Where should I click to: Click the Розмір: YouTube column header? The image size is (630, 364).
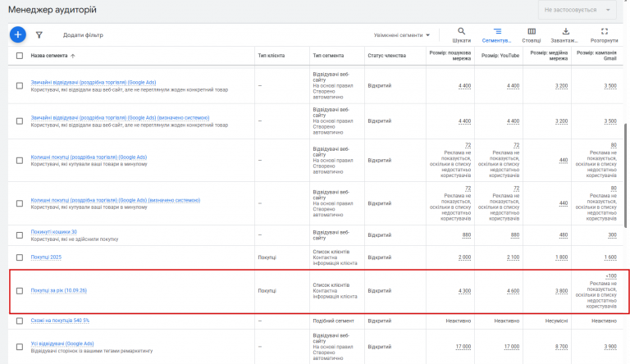pos(500,56)
